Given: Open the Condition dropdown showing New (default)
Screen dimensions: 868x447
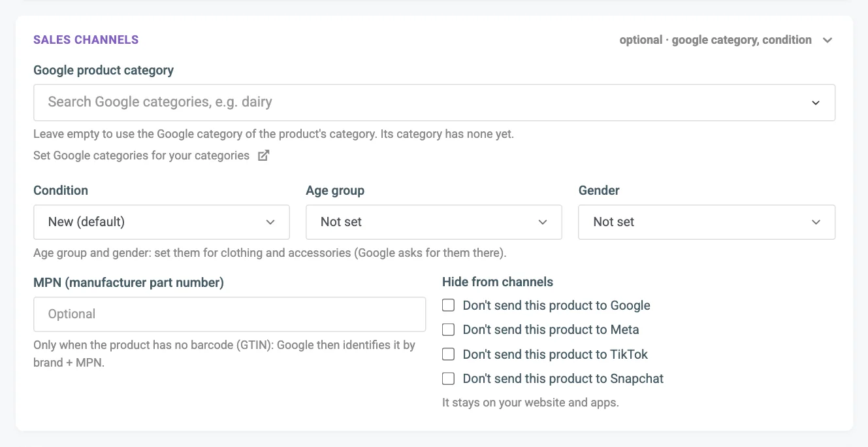Looking at the screenshot, I should click(x=161, y=222).
